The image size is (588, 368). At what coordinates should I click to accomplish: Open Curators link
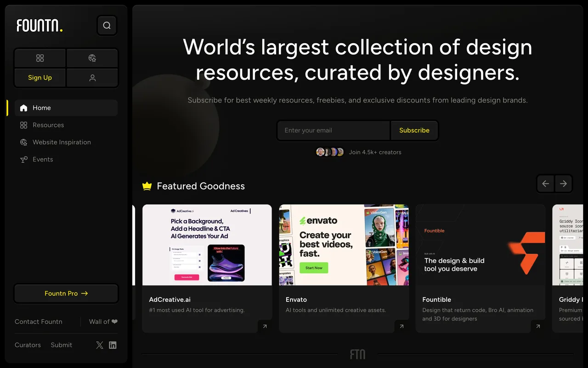pyautogui.click(x=28, y=345)
